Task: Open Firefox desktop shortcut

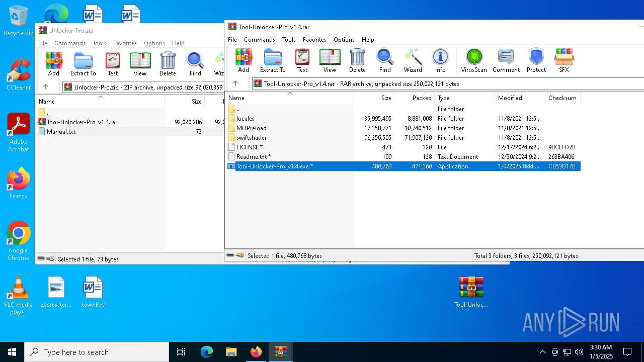Action: [18, 184]
